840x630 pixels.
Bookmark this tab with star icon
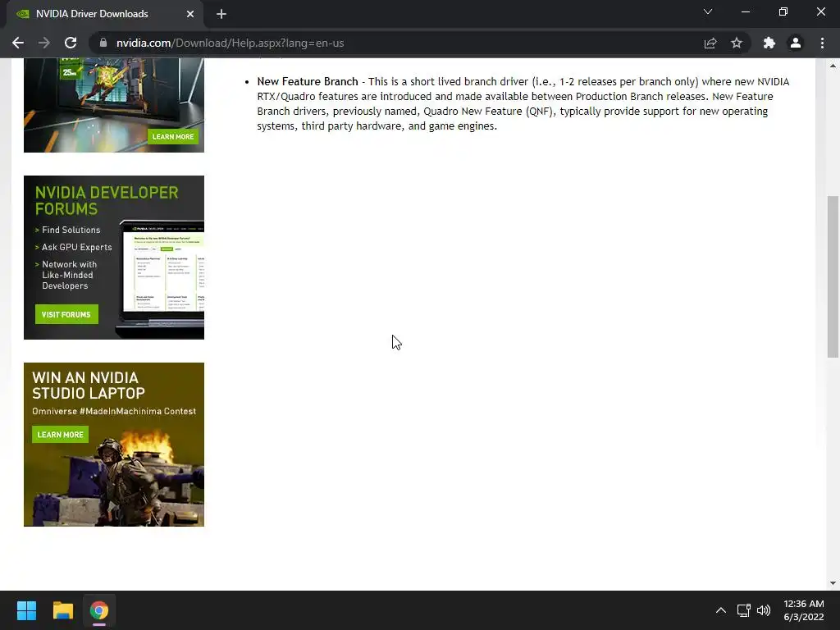pos(737,43)
